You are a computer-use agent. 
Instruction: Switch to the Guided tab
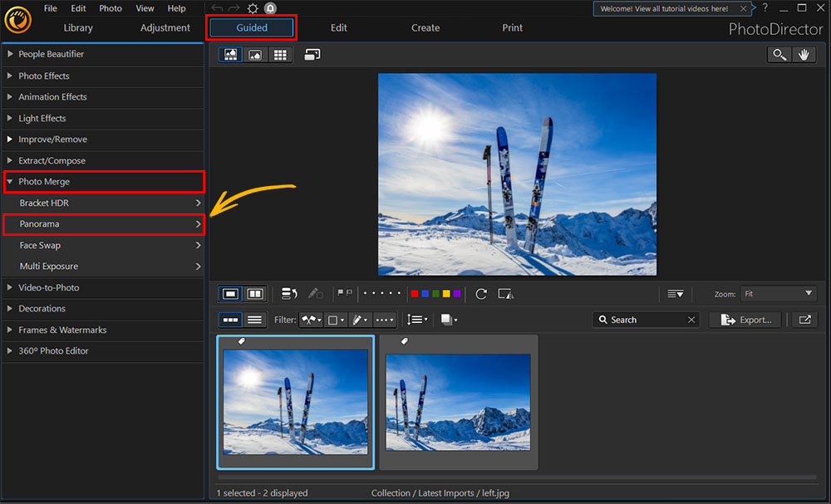(x=251, y=27)
